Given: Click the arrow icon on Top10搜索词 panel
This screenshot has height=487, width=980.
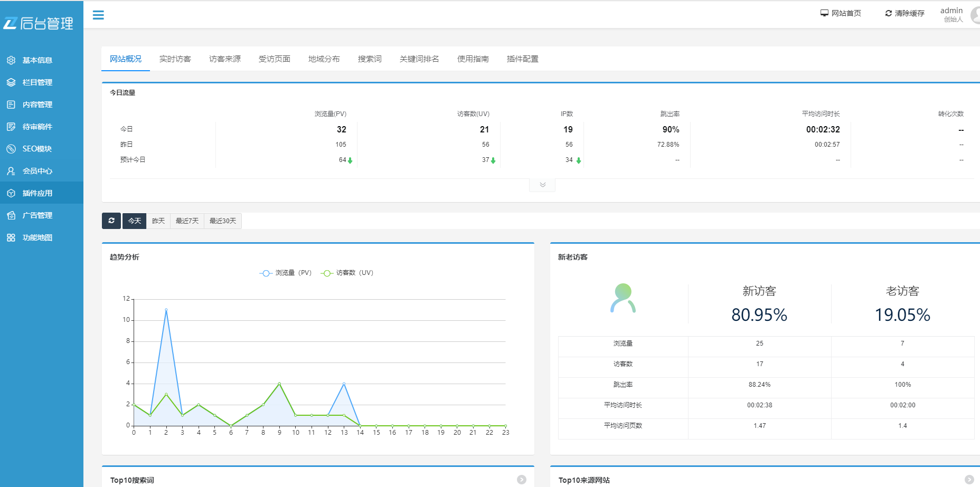Looking at the screenshot, I should (x=522, y=480).
